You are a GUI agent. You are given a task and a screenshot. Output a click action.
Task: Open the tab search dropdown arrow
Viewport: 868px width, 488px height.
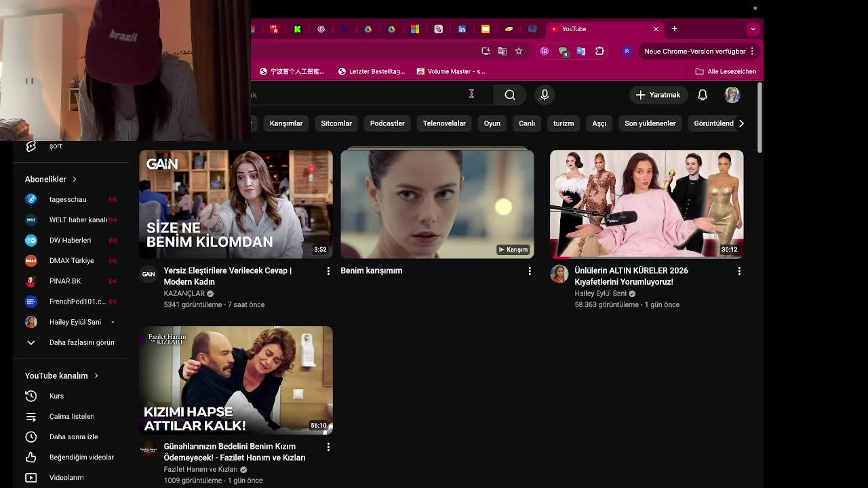[753, 29]
